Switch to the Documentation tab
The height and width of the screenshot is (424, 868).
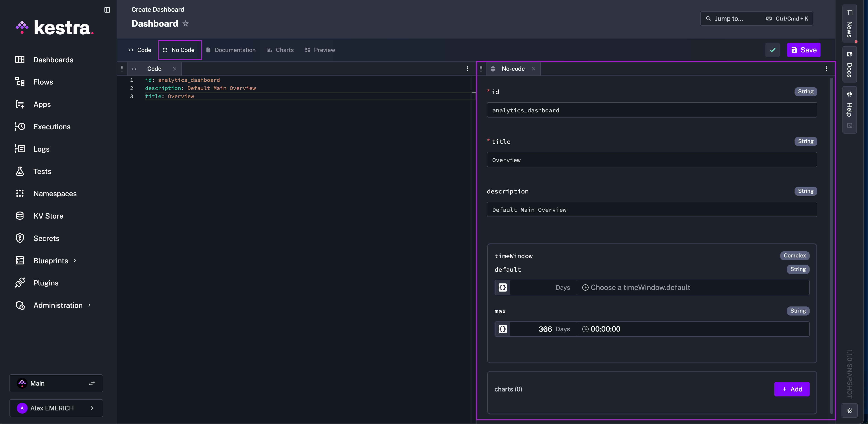click(235, 49)
